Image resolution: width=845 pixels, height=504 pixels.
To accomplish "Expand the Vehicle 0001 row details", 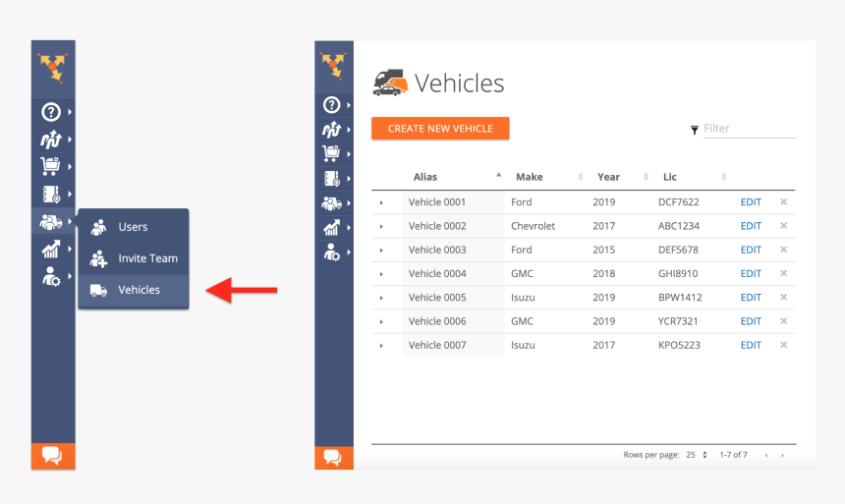I will [x=381, y=202].
